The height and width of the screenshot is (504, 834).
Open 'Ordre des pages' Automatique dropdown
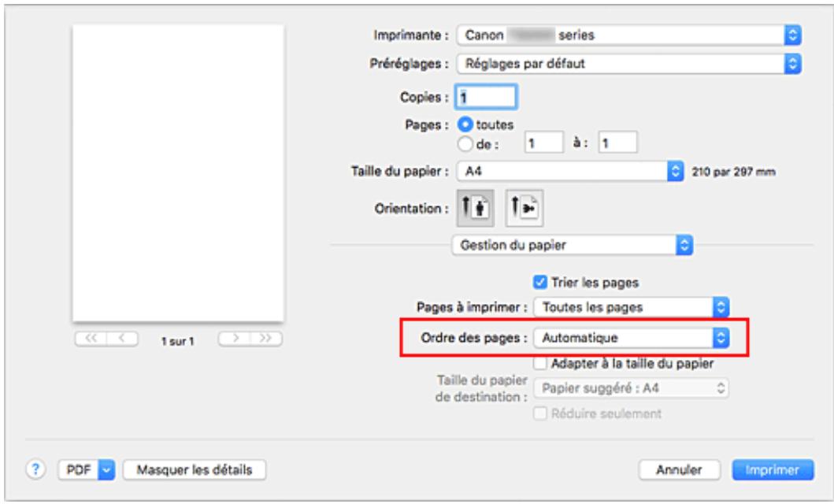pyautogui.click(x=632, y=338)
